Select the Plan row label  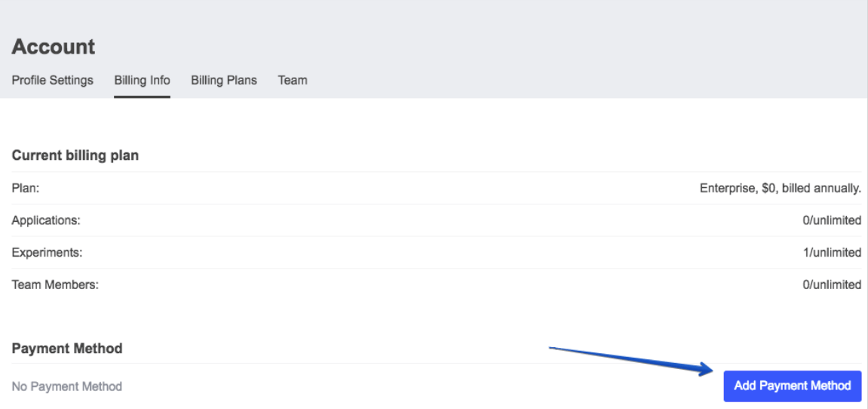pyautogui.click(x=26, y=189)
